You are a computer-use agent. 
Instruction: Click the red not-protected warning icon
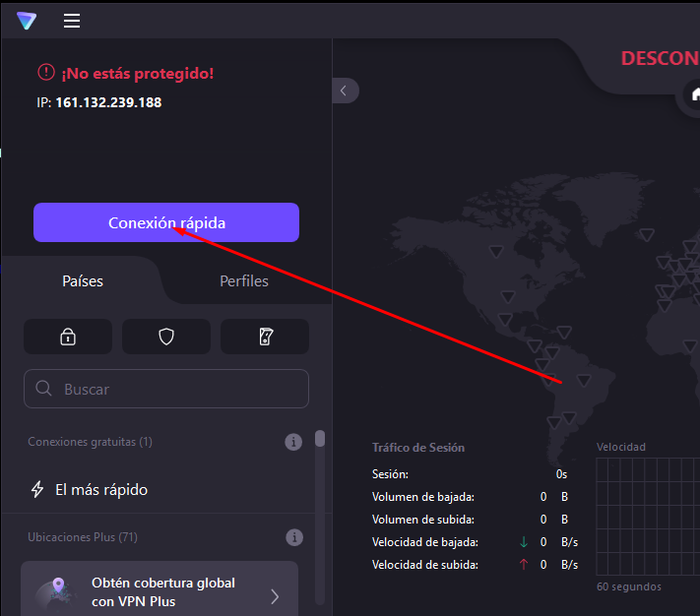pyautogui.click(x=45, y=73)
